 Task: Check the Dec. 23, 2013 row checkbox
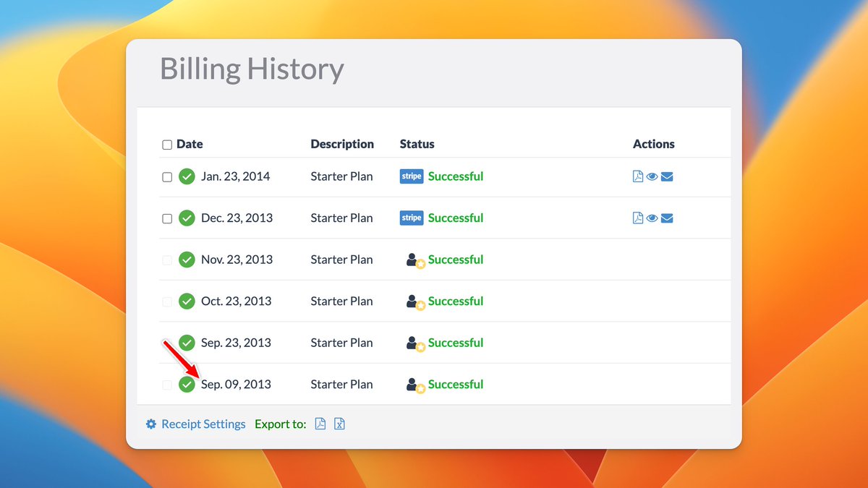[x=167, y=218]
